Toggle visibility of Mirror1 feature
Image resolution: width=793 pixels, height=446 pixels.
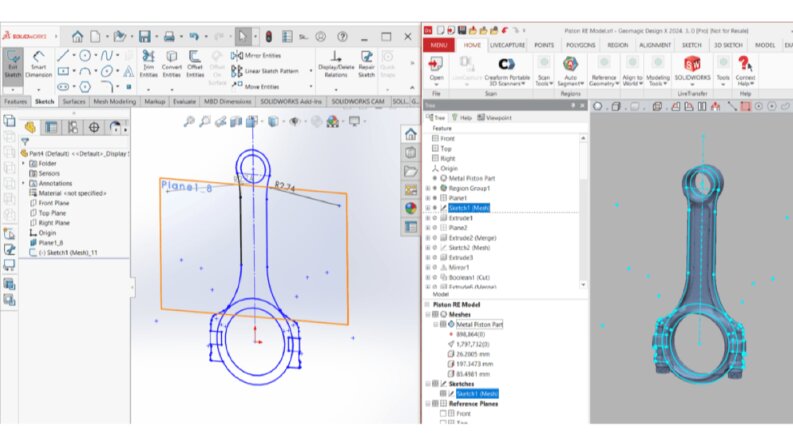pos(434,267)
